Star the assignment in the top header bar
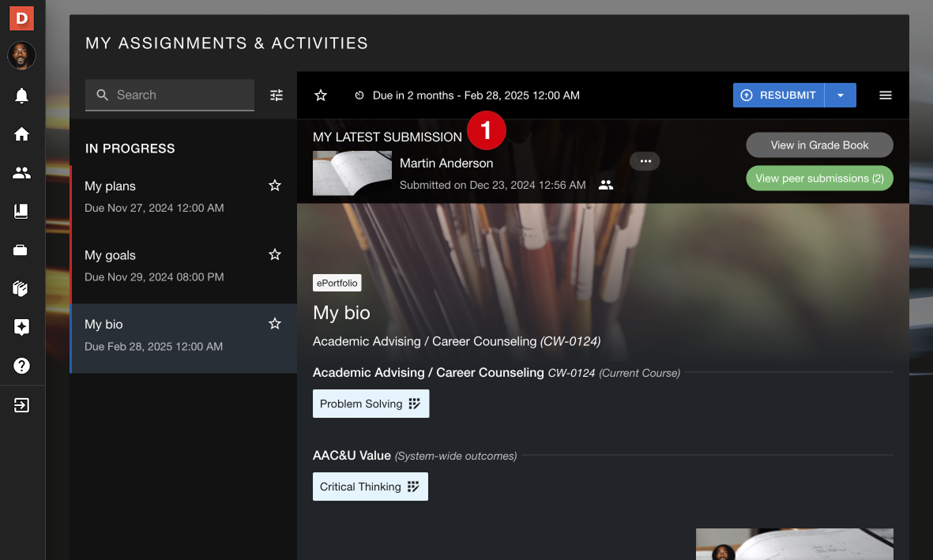Viewport: 933px width, 560px height. pos(321,96)
